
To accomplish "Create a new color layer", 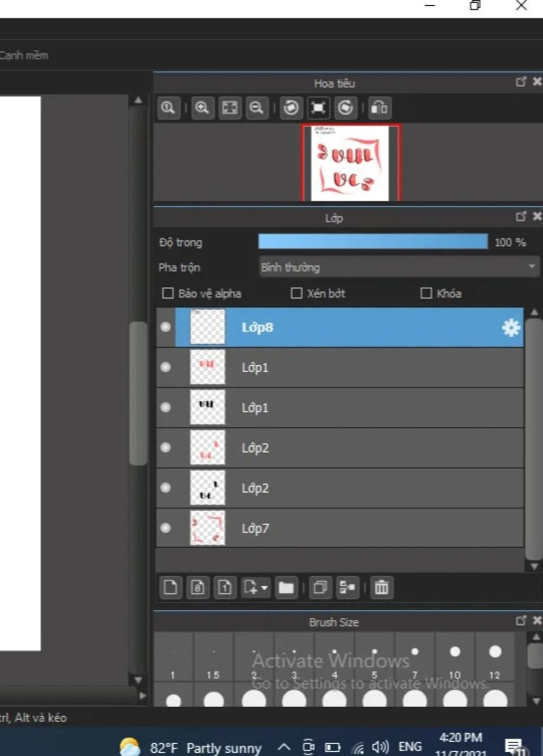I will [x=171, y=587].
